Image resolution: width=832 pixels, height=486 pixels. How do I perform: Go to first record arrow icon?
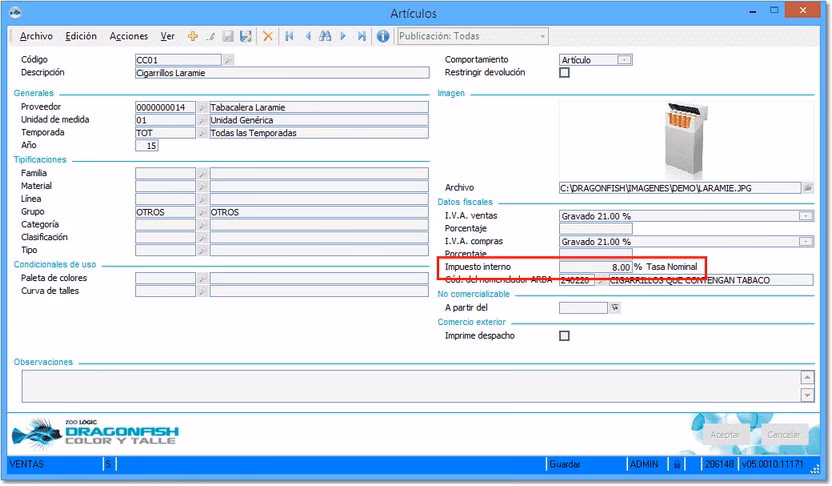point(289,36)
